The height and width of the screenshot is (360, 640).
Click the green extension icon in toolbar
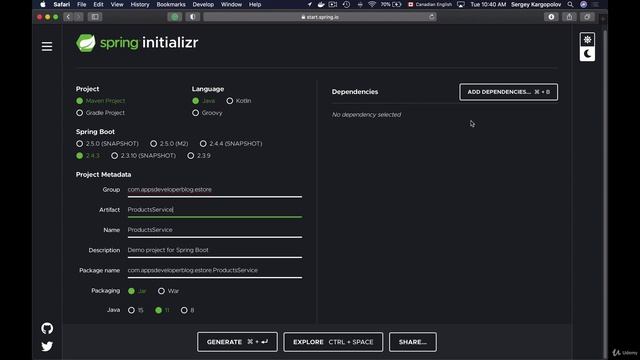175,17
